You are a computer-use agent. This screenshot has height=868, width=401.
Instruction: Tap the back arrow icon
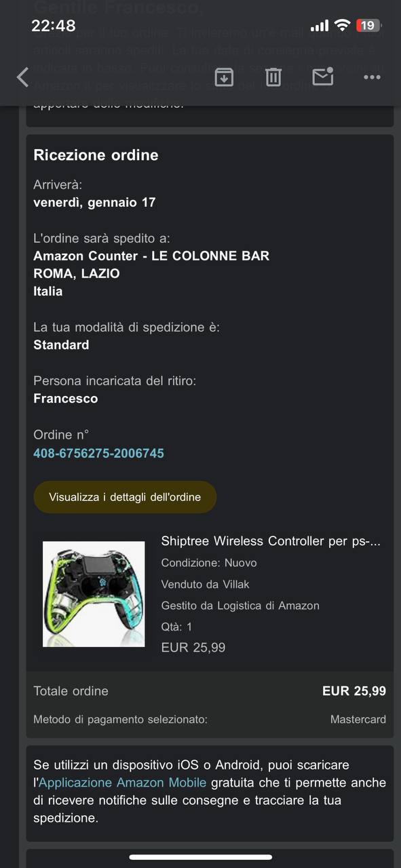click(22, 77)
